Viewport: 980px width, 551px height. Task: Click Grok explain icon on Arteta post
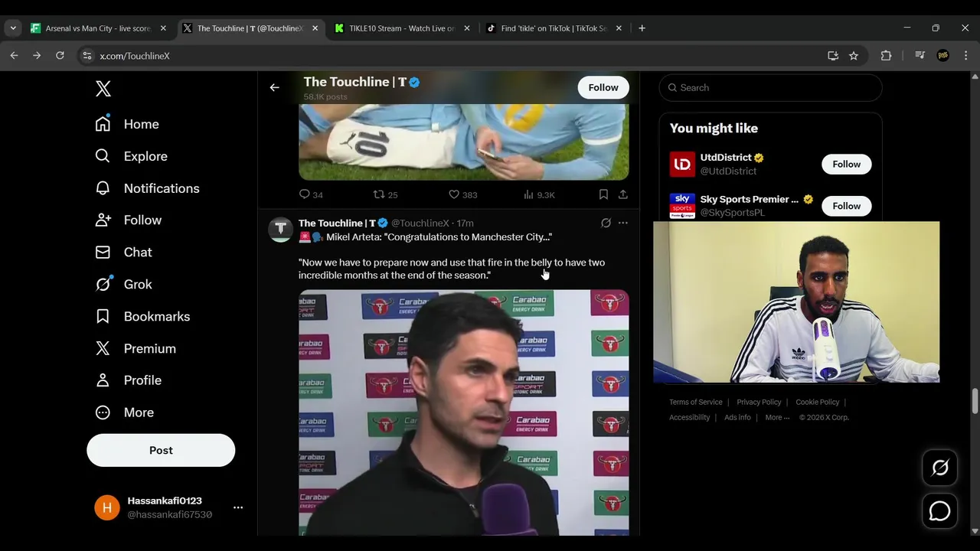pos(606,223)
